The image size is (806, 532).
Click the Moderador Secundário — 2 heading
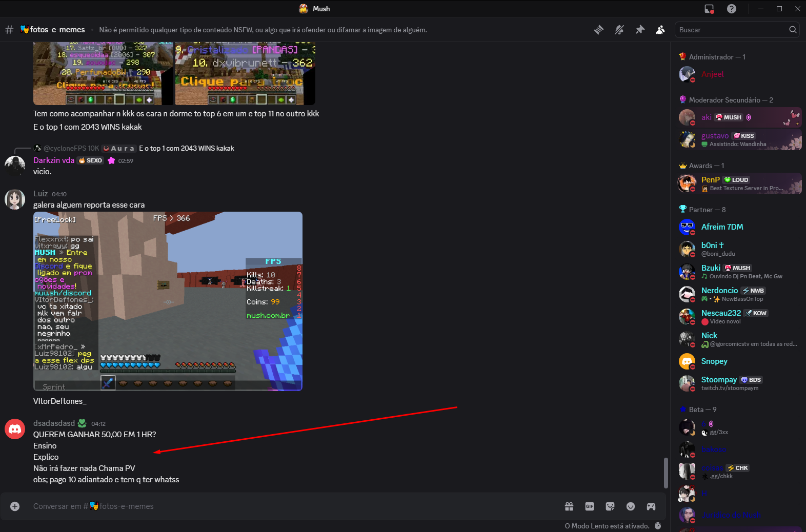pyautogui.click(x=731, y=100)
